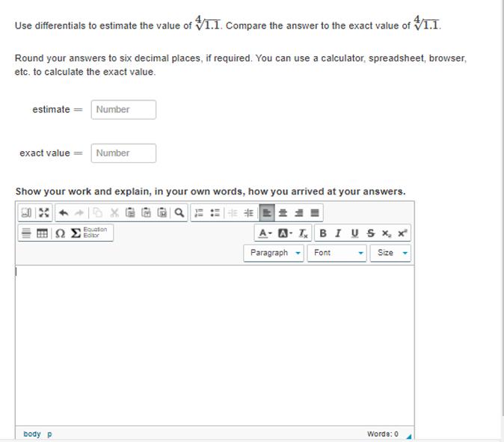This screenshot has height=442, width=504.
Task: Click the 'Show your work and explain' heading
Action: click(x=211, y=191)
